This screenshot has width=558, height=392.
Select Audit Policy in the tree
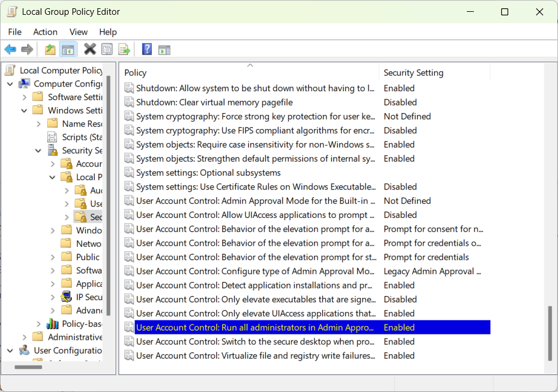coord(89,190)
